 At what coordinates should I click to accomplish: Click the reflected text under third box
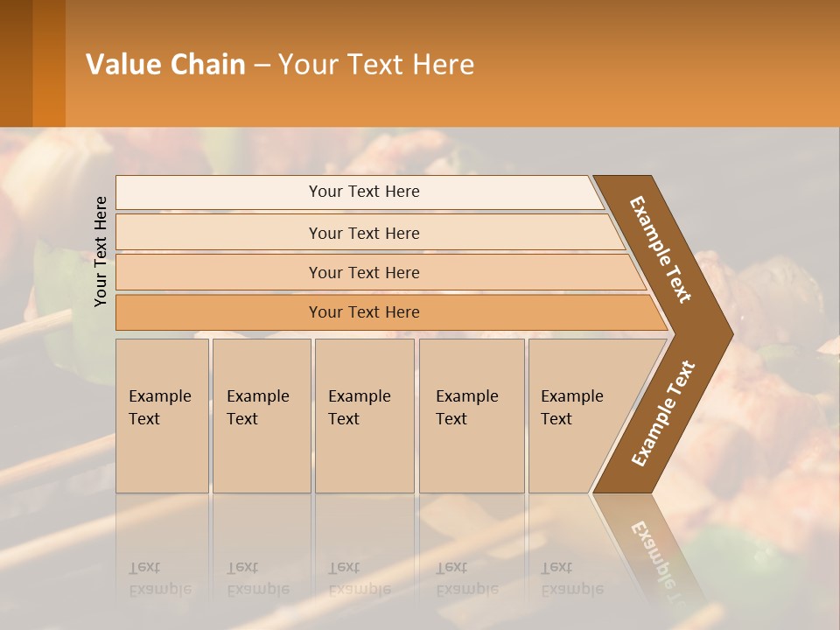tap(360, 578)
